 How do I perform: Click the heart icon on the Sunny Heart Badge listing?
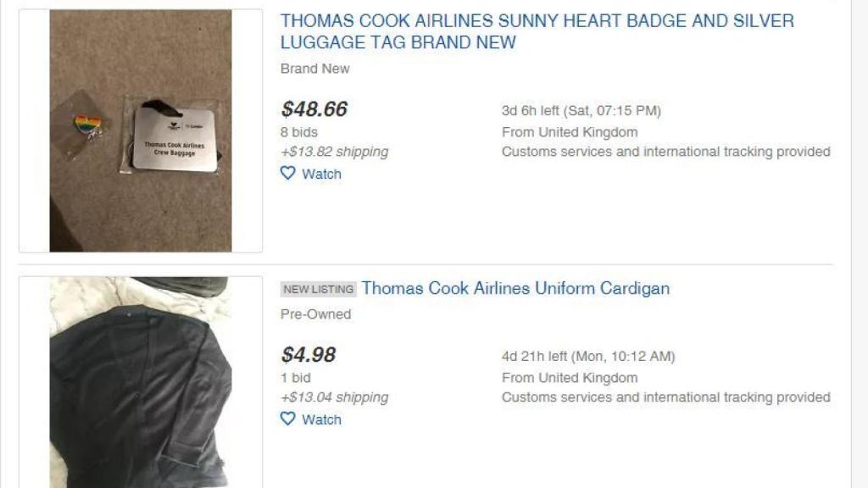tap(288, 174)
